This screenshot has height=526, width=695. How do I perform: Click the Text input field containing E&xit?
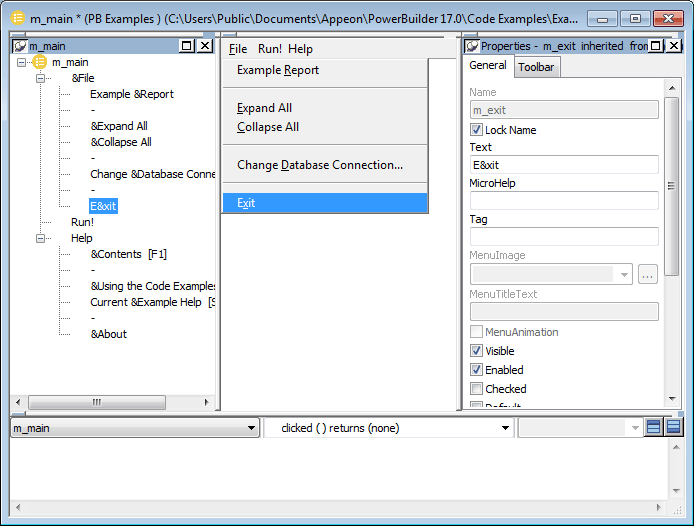coord(563,165)
